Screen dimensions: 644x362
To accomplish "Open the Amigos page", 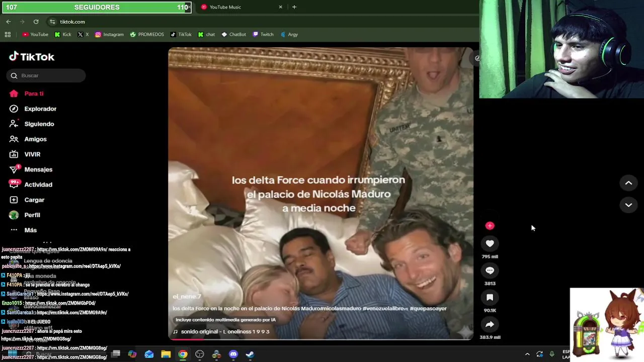I will click(x=28, y=139).
